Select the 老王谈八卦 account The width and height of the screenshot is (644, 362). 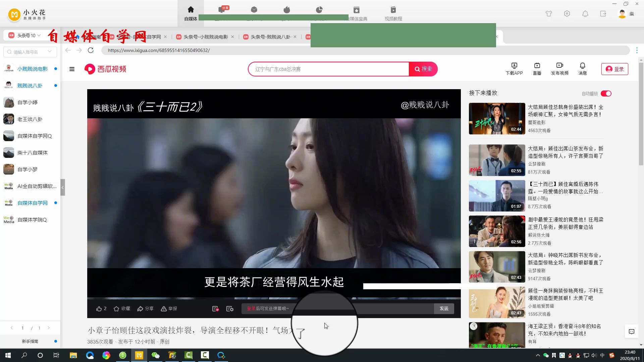pos(30,119)
